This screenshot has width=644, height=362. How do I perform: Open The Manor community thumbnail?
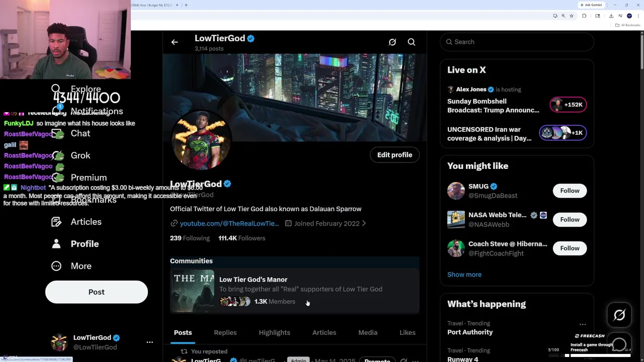(192, 291)
